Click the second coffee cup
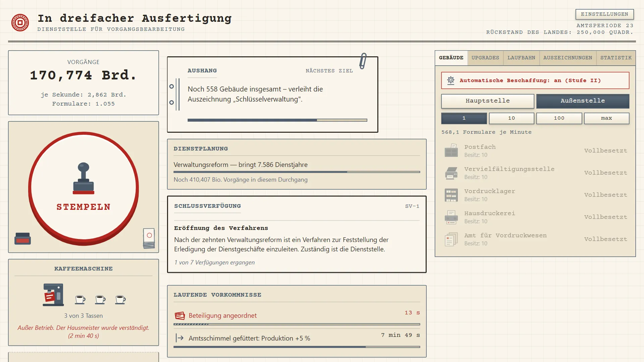 (x=100, y=299)
